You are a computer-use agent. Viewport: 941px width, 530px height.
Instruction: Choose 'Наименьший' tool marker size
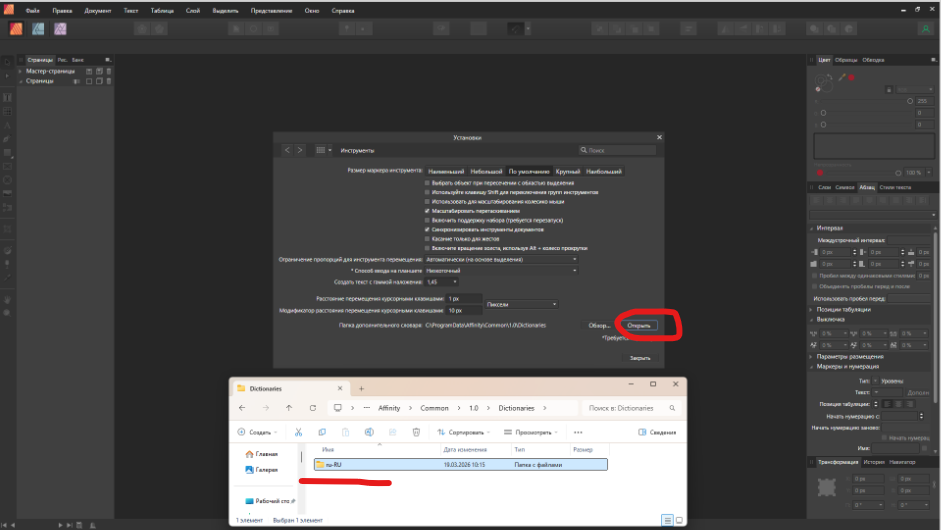coord(446,172)
